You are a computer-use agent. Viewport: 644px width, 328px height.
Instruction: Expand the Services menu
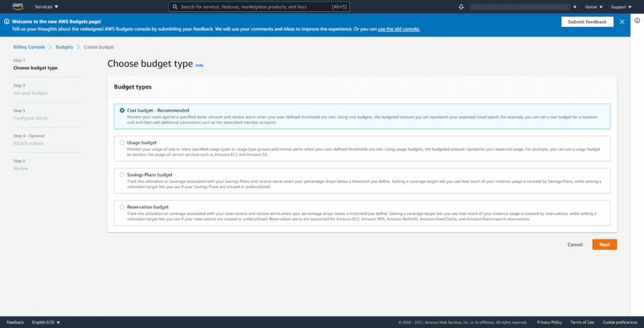click(x=47, y=7)
